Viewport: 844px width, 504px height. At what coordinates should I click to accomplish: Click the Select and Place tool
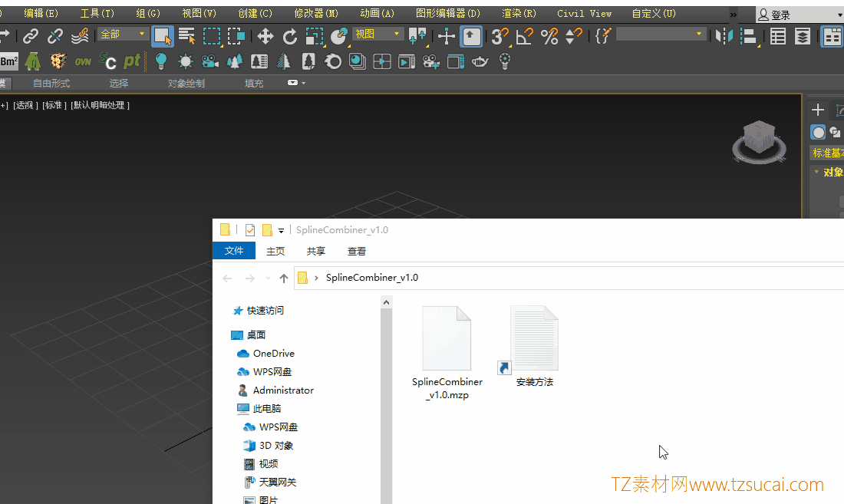point(338,36)
